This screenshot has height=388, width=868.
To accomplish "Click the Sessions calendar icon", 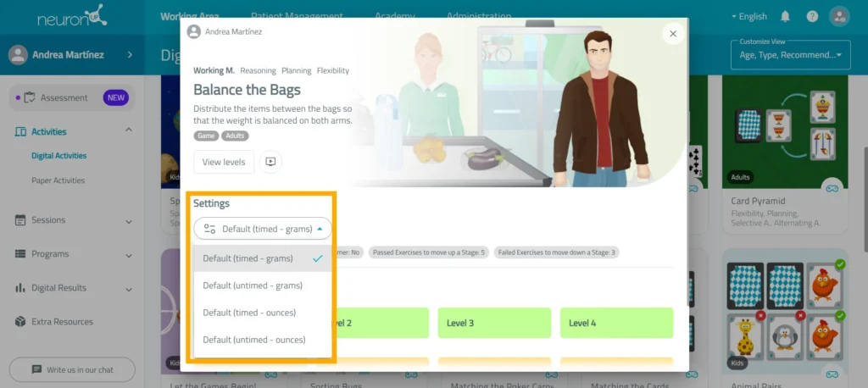I will [20, 220].
